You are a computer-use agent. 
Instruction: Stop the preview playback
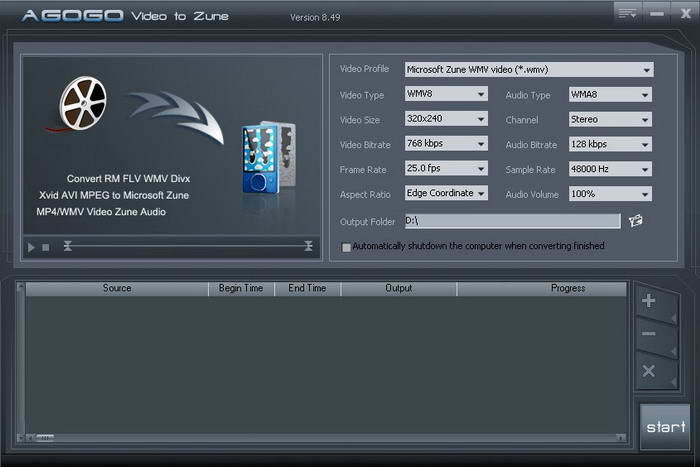click(x=46, y=247)
